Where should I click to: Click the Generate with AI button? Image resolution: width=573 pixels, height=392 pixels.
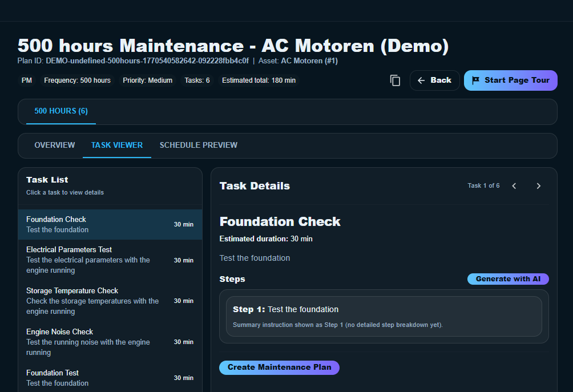click(x=507, y=278)
